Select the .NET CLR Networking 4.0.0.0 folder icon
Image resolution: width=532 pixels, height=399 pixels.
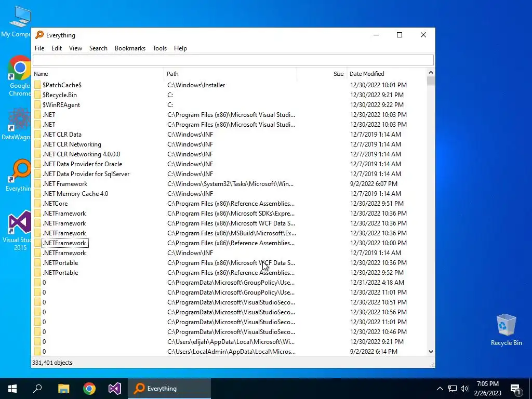(x=37, y=154)
